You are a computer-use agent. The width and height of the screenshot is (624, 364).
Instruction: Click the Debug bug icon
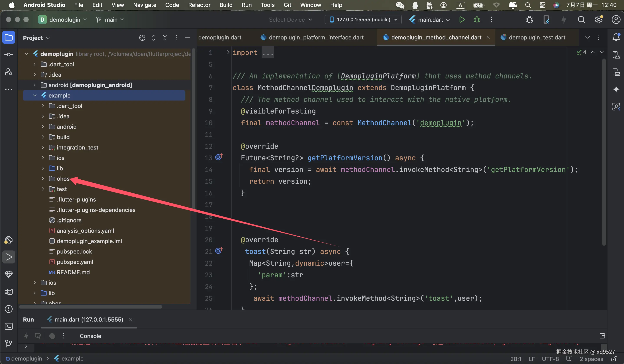pyautogui.click(x=477, y=19)
